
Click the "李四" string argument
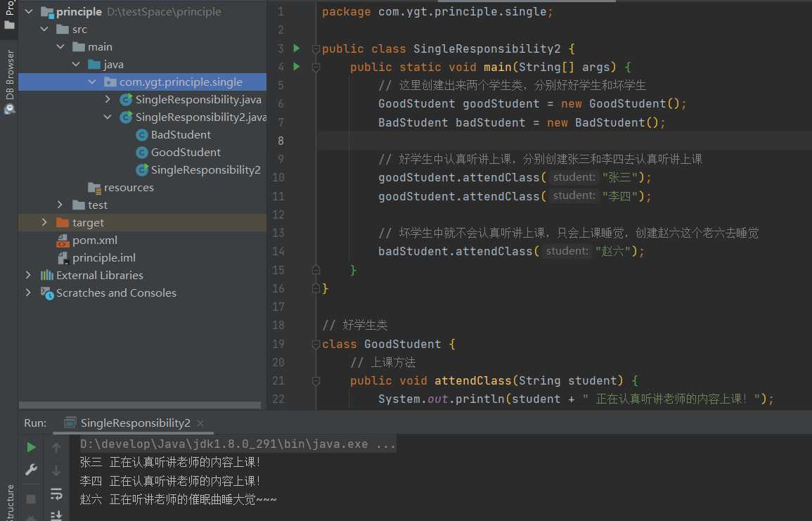pyautogui.click(x=620, y=196)
